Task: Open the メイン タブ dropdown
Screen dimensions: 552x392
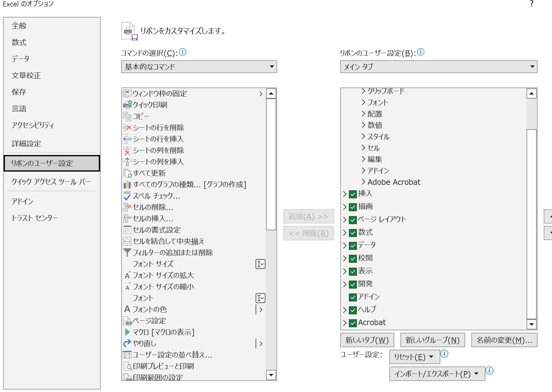Action: pyautogui.click(x=532, y=67)
